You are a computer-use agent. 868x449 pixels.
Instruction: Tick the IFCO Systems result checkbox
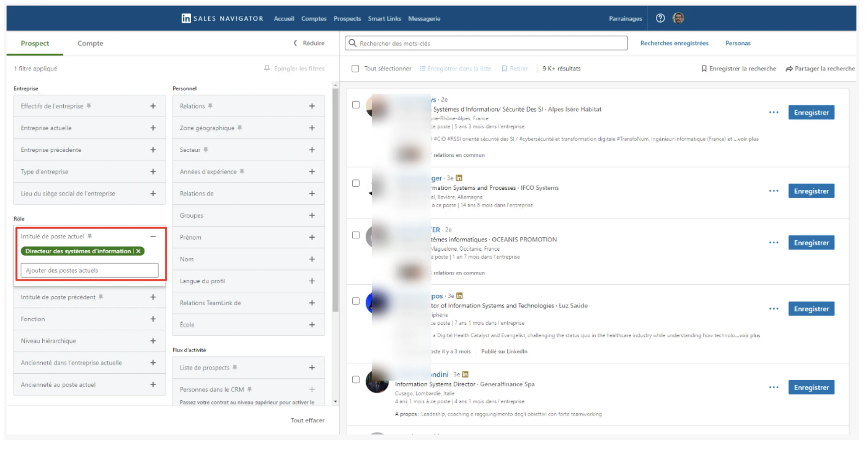tap(356, 183)
